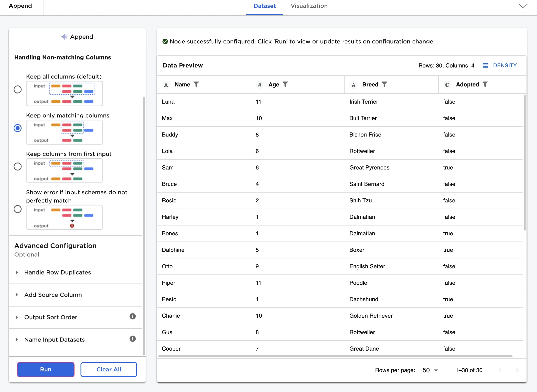Click the collapse chevron at top right
537x392 pixels.
[x=523, y=6]
